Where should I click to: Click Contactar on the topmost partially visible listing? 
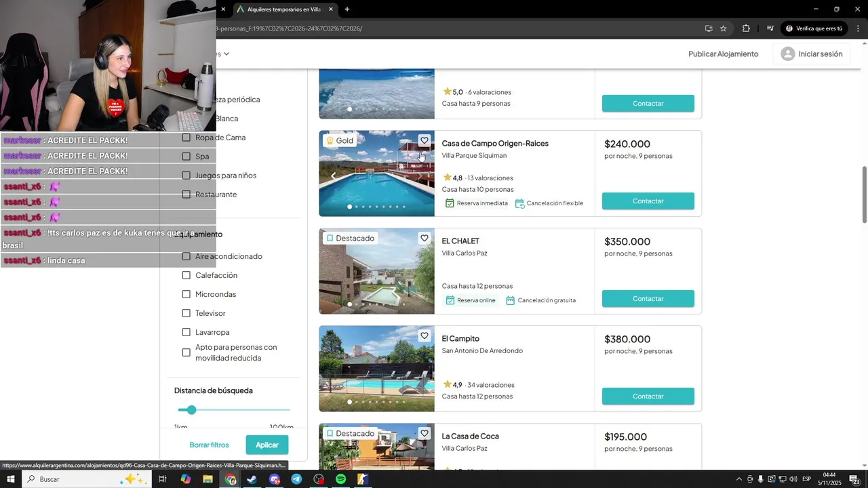648,104
